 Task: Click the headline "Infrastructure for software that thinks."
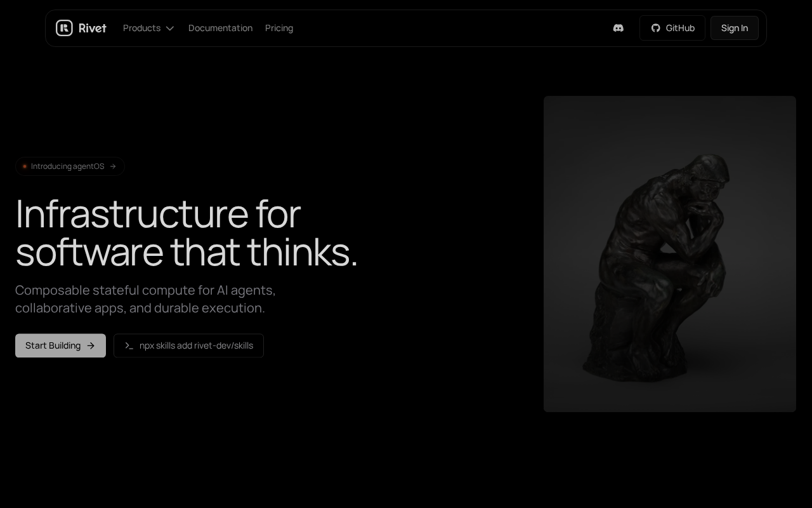click(187, 232)
